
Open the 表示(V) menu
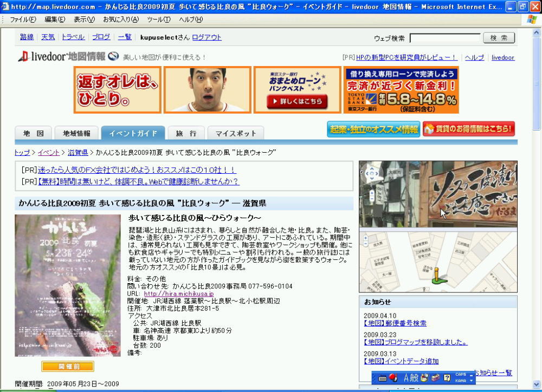(x=84, y=19)
